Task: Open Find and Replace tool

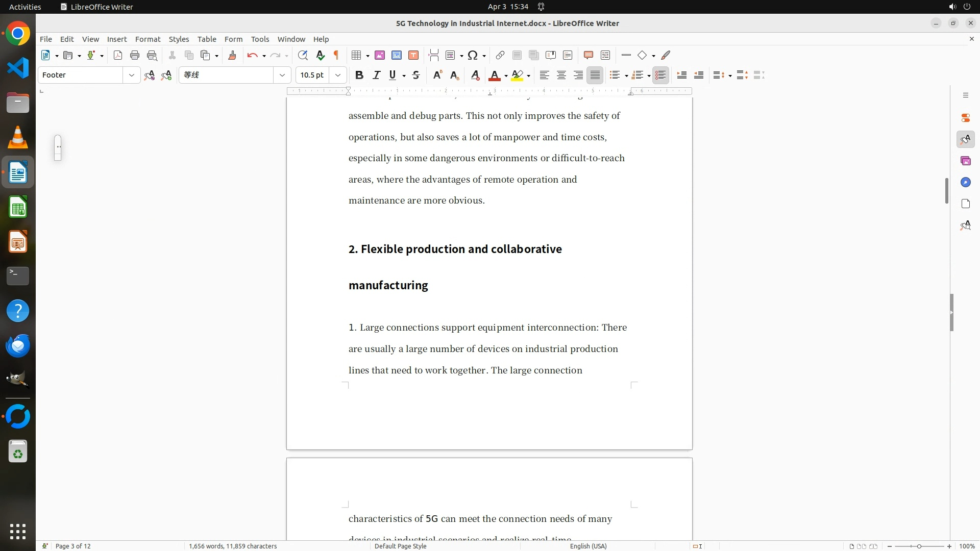Action: tap(303, 55)
